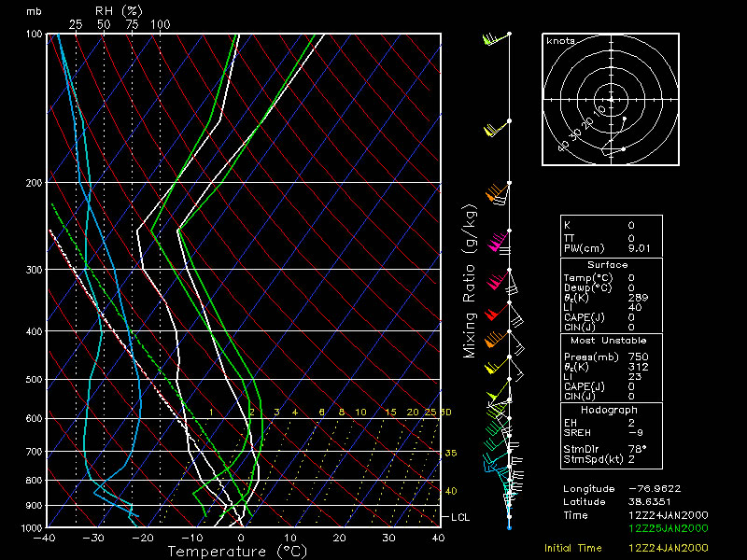Click the "SREH" label
The image size is (747, 560).
point(577,433)
